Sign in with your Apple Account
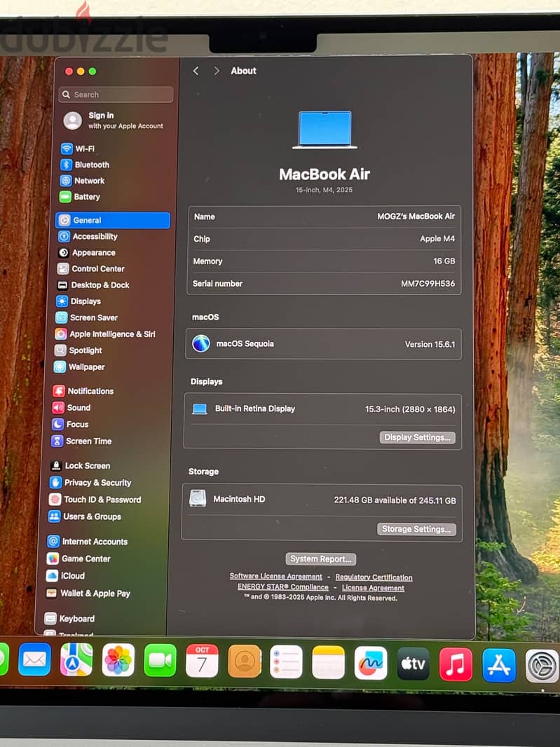 point(114,121)
